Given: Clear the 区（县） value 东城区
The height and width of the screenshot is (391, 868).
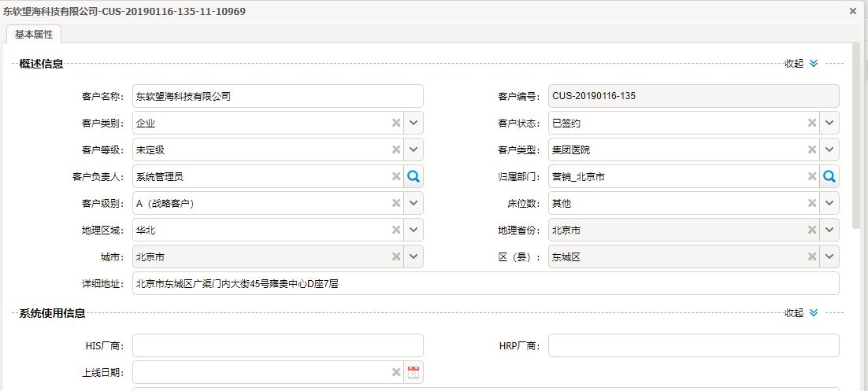Looking at the screenshot, I should click(x=811, y=256).
